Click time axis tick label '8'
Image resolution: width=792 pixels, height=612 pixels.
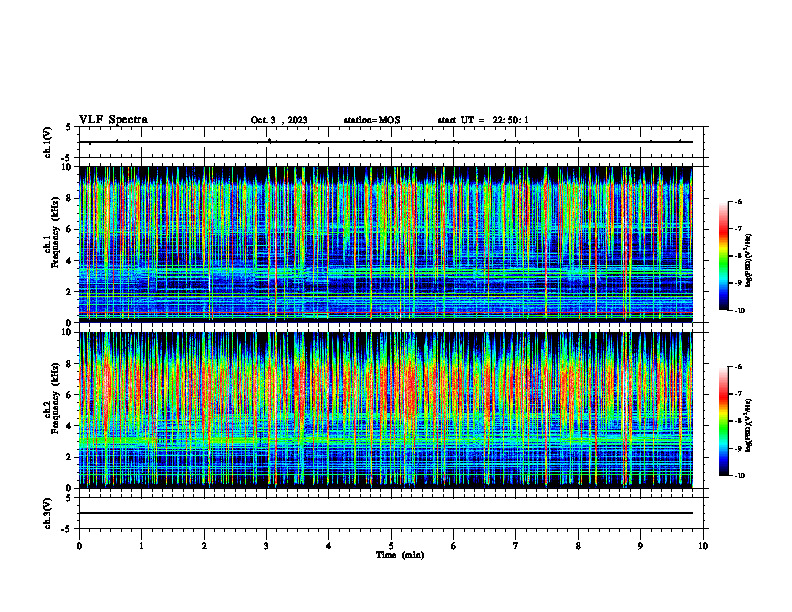point(578,546)
